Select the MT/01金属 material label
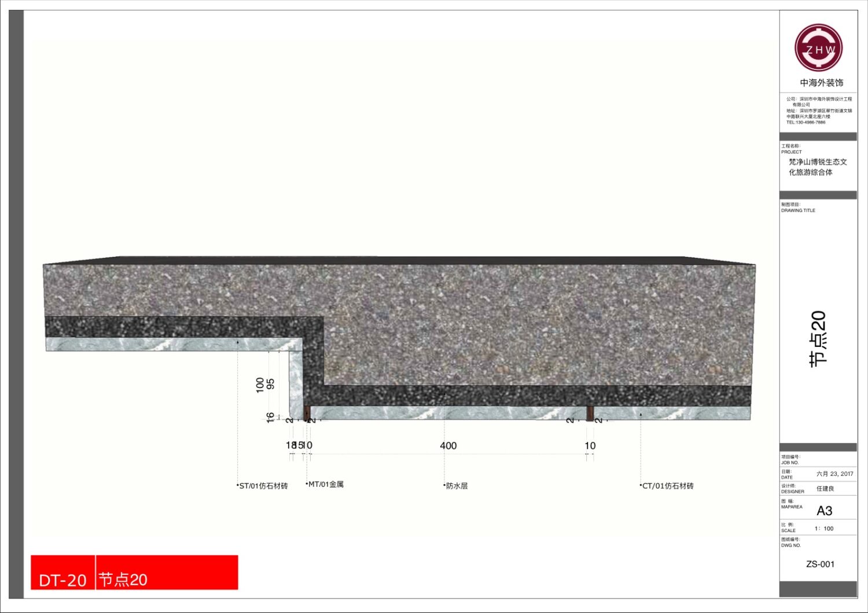Viewport: 868px width, 613px height. (x=326, y=484)
